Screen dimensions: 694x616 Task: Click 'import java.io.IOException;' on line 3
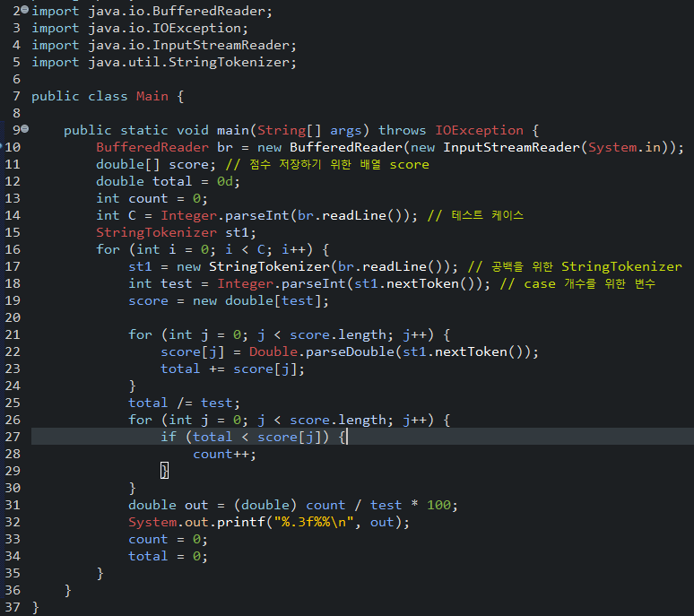click(x=140, y=29)
